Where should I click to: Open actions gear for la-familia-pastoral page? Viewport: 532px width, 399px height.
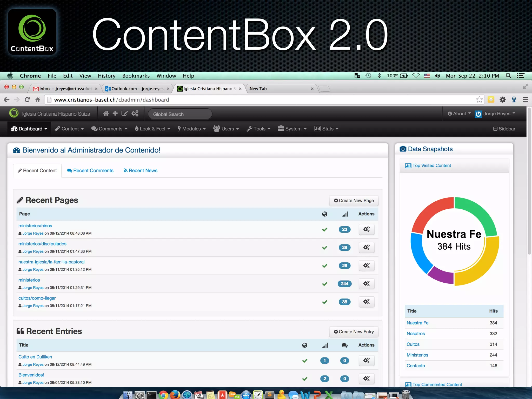point(366,265)
